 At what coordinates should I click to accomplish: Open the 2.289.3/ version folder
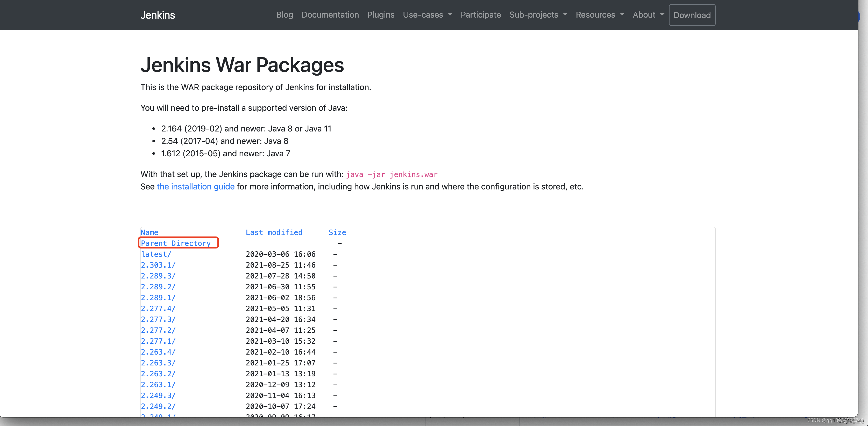click(x=158, y=276)
